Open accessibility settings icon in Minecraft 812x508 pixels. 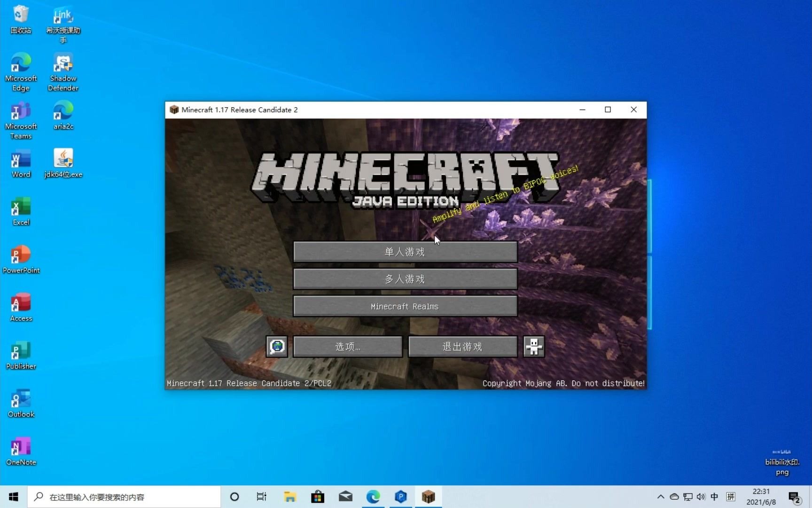pos(534,347)
